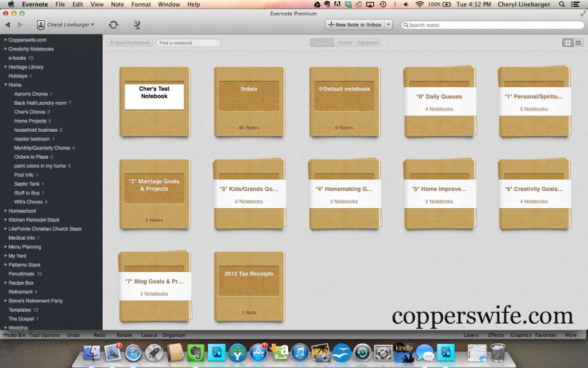Screen dimensions: 588x368
Task: Open iTunes from the Dock
Action: coord(300,353)
